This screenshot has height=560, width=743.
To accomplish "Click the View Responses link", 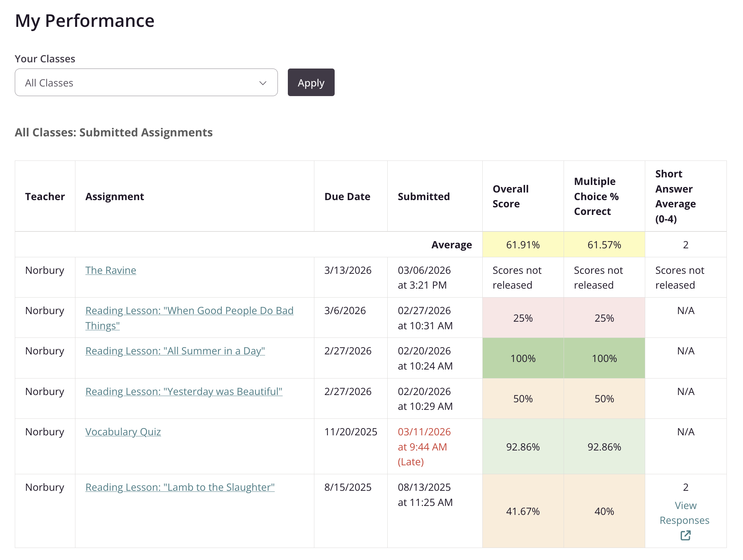I will point(684,513).
